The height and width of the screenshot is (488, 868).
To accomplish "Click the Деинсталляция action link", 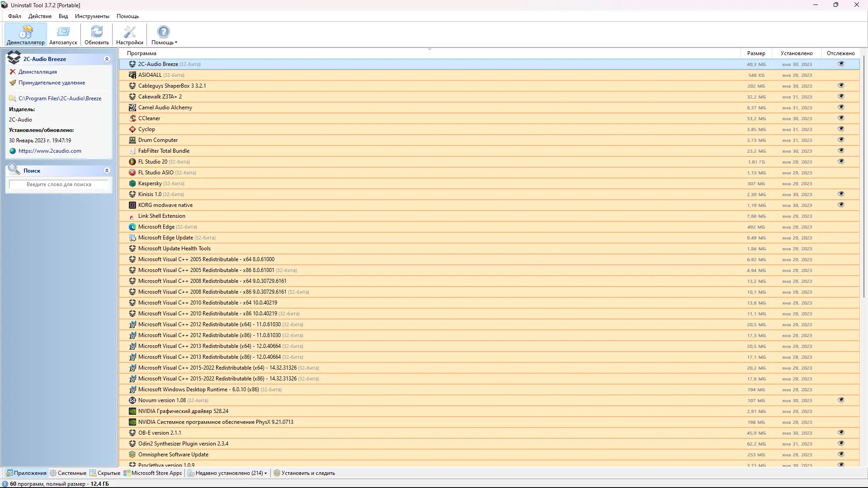I will [38, 72].
